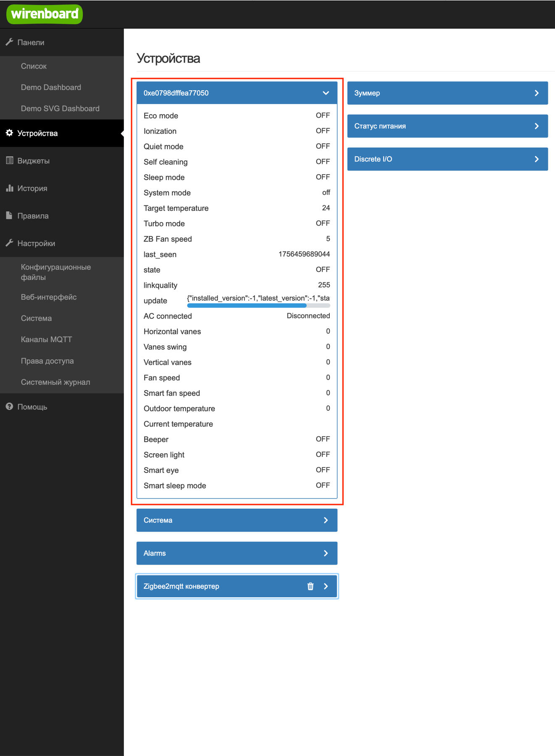Expand the Зуммер device panel
This screenshot has height=756, width=555.
tap(536, 93)
